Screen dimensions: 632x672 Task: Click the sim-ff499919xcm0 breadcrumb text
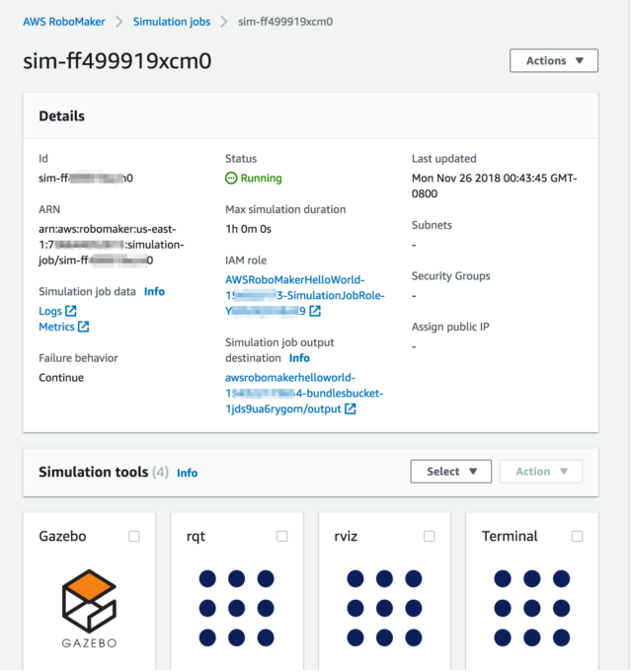pos(285,22)
